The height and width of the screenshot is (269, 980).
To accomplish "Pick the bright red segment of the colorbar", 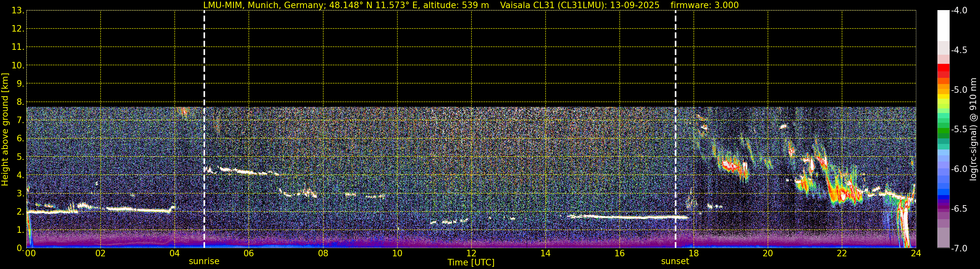I will point(943,68).
